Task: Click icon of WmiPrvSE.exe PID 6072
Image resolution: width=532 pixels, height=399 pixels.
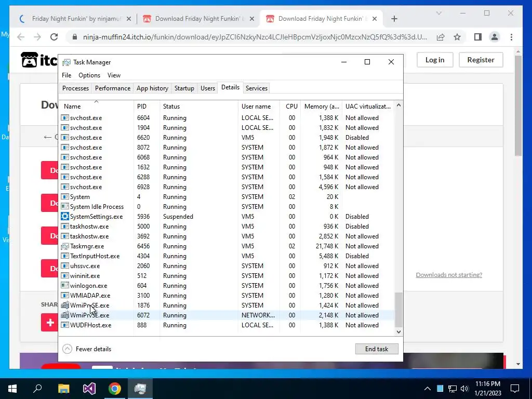Action: 65,315
